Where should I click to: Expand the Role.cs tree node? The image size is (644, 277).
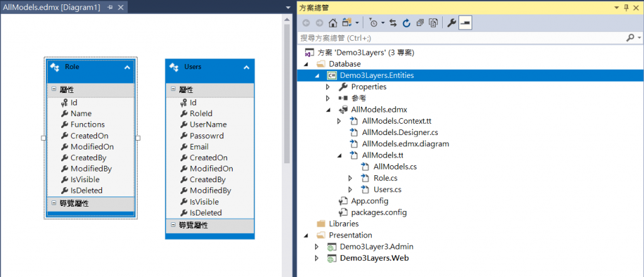[350, 178]
